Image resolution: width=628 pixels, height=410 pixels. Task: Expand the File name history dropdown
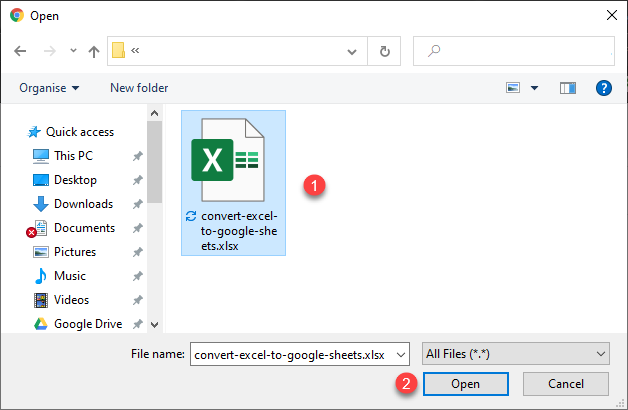(x=401, y=354)
